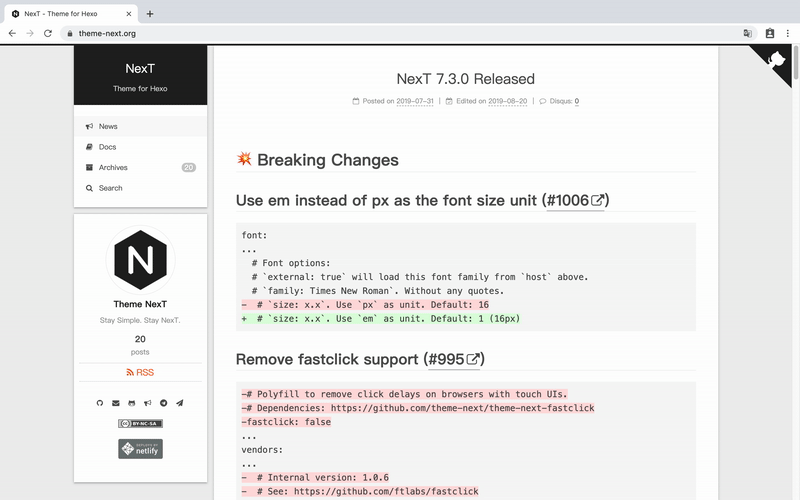Screen dimensions: 800x500
Task: Select News in the sidebar menu
Action: tap(108, 127)
